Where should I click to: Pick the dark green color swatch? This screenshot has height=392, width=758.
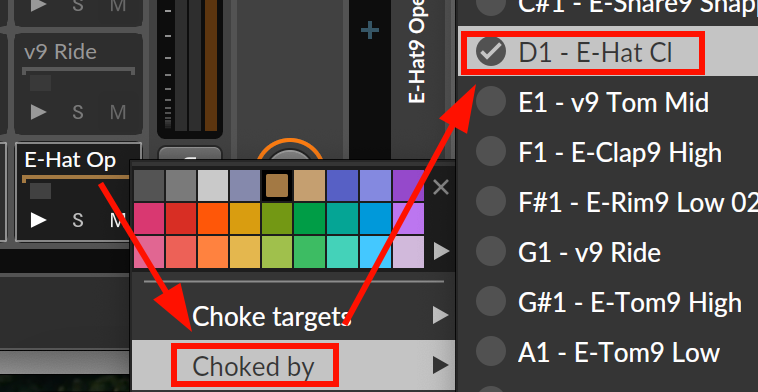tap(310, 218)
